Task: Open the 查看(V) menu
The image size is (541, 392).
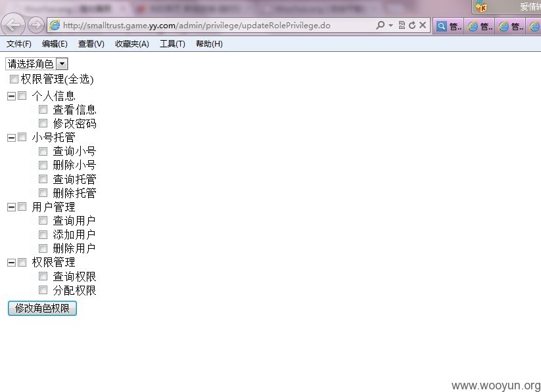Action: click(91, 44)
